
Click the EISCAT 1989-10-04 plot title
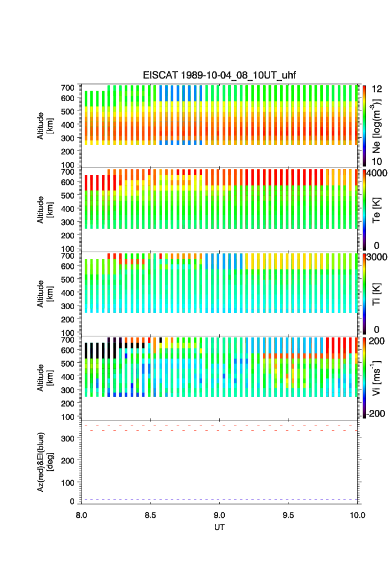point(220,75)
